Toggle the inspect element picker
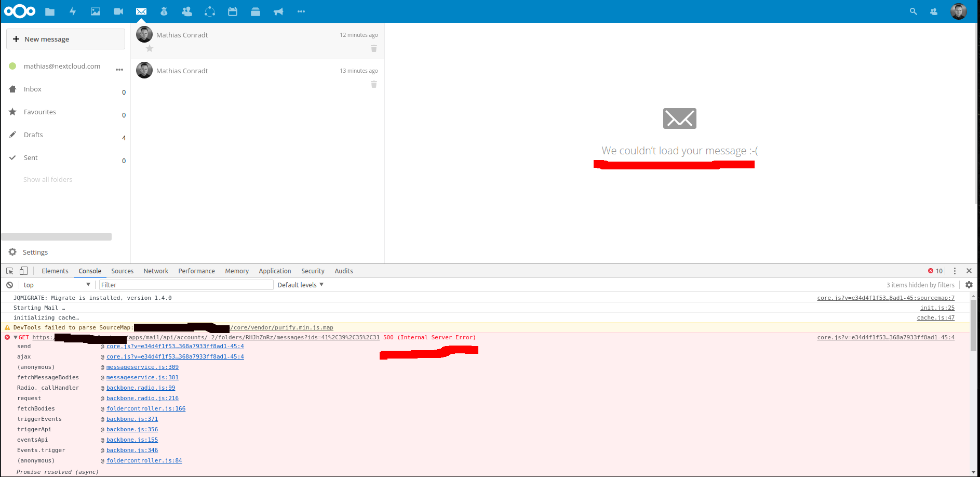Image resolution: width=980 pixels, height=477 pixels. coord(9,271)
